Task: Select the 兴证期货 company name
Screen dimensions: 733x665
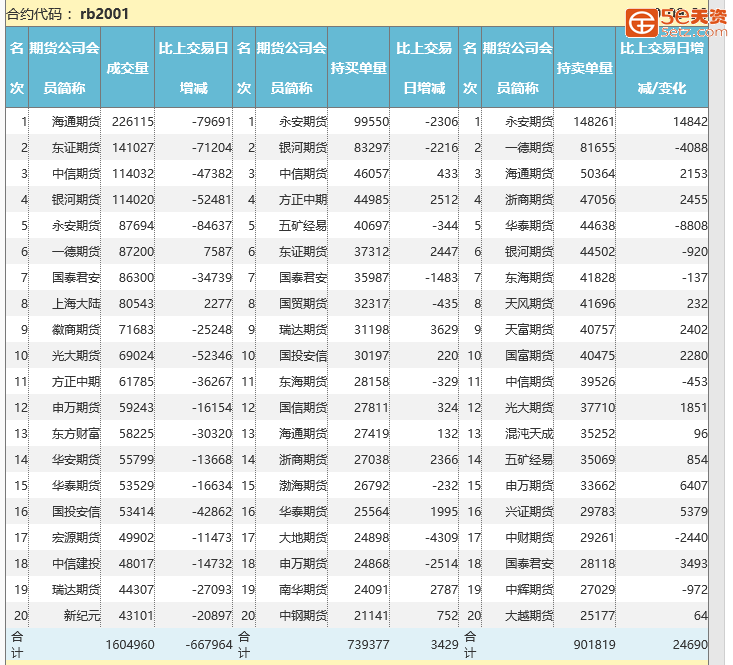Action: (529, 512)
